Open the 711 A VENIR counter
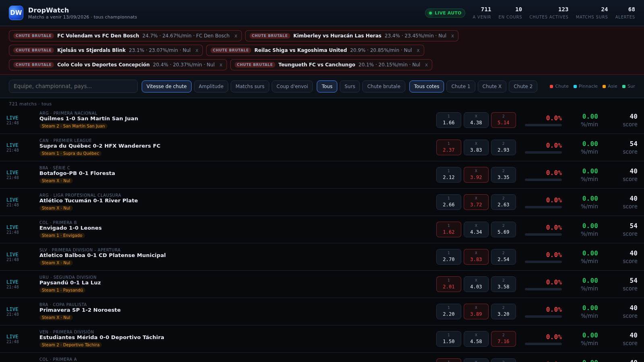The width and height of the screenshot is (644, 362). (482, 13)
